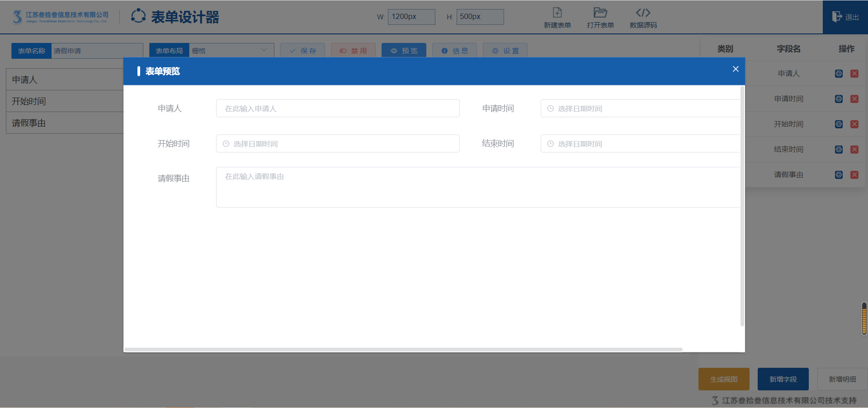
Task: Click the Add Field (新增字段) button
Action: pos(783,379)
